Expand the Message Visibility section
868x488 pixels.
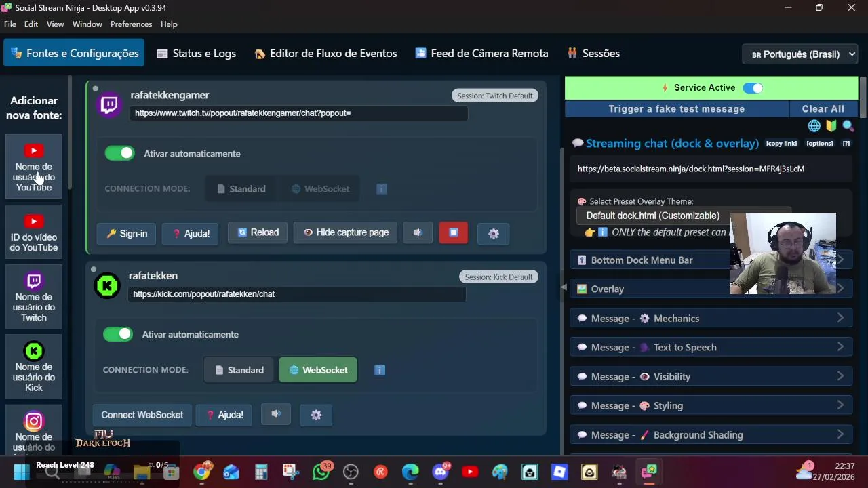pyautogui.click(x=710, y=377)
